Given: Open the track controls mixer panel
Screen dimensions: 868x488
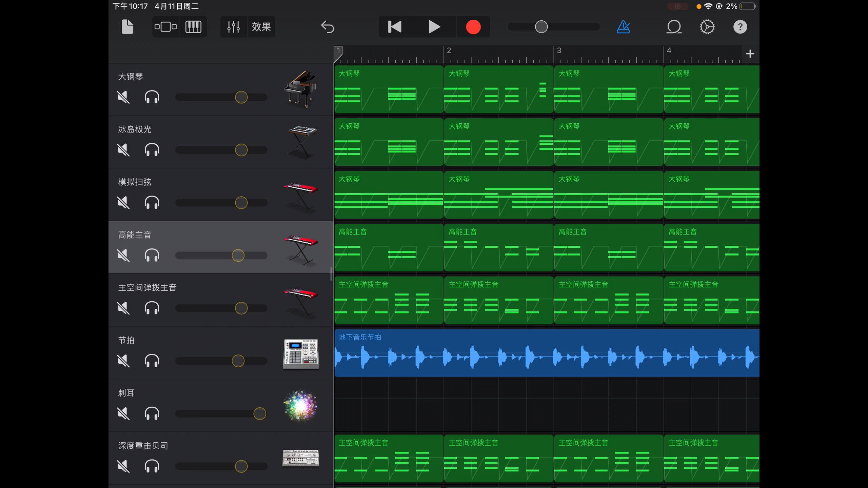Looking at the screenshot, I should click(234, 27).
